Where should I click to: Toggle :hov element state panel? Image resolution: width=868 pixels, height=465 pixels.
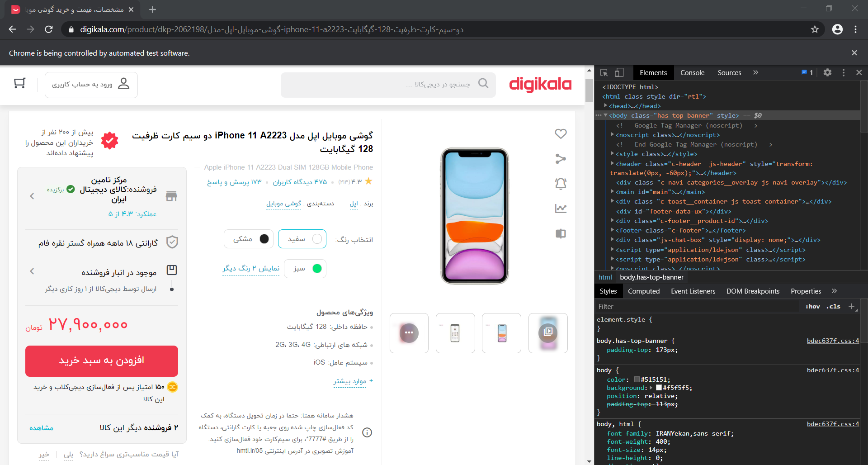[x=812, y=307]
